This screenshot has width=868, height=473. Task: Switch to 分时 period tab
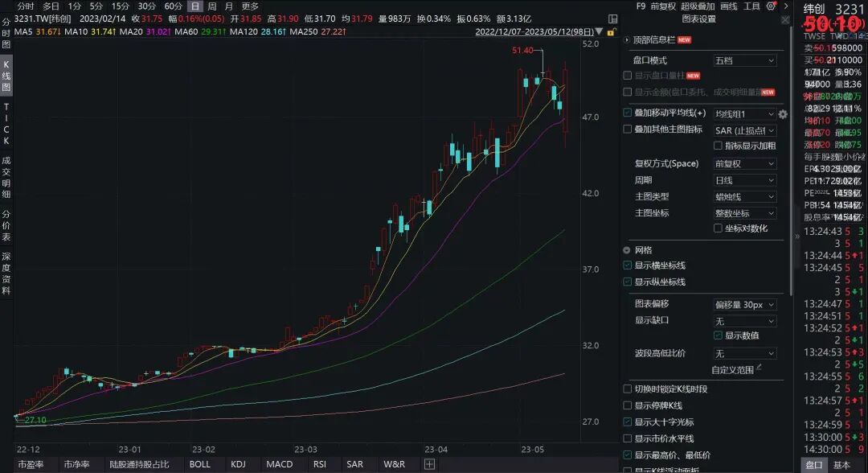26,6
